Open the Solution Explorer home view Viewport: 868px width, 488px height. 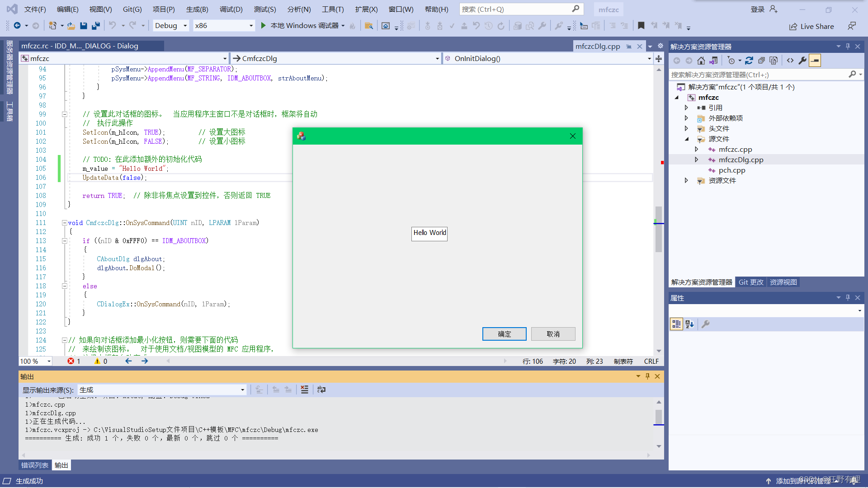point(701,60)
